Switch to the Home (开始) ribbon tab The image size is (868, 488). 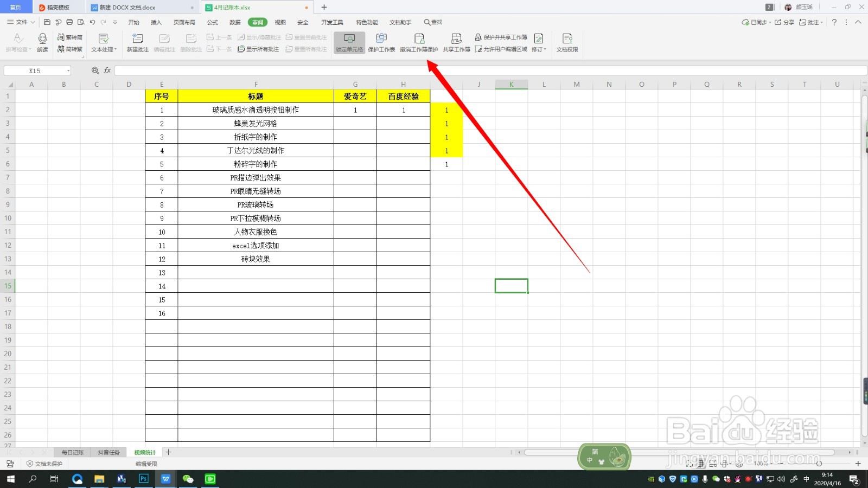[133, 22]
